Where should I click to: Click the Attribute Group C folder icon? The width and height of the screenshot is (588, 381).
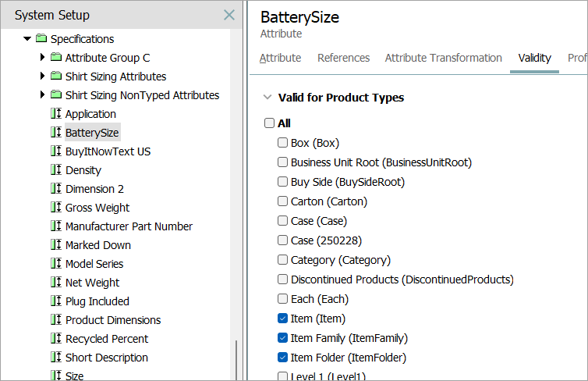tap(56, 57)
